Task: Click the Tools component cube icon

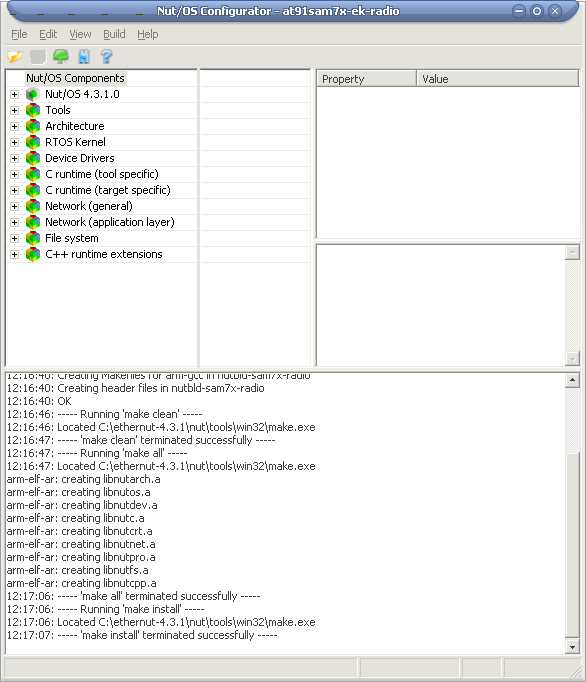Action: pos(33,110)
